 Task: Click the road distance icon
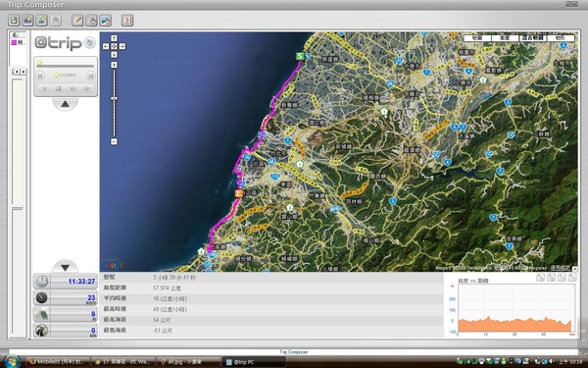[41, 331]
